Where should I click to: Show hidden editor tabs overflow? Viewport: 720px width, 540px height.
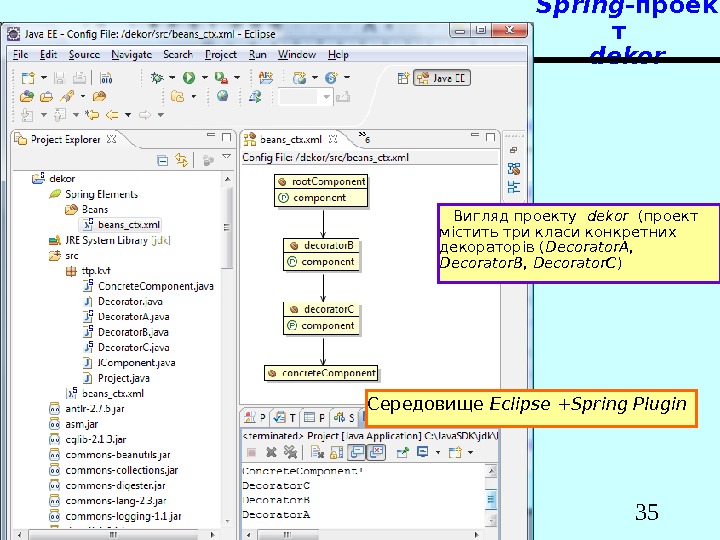click(364, 137)
